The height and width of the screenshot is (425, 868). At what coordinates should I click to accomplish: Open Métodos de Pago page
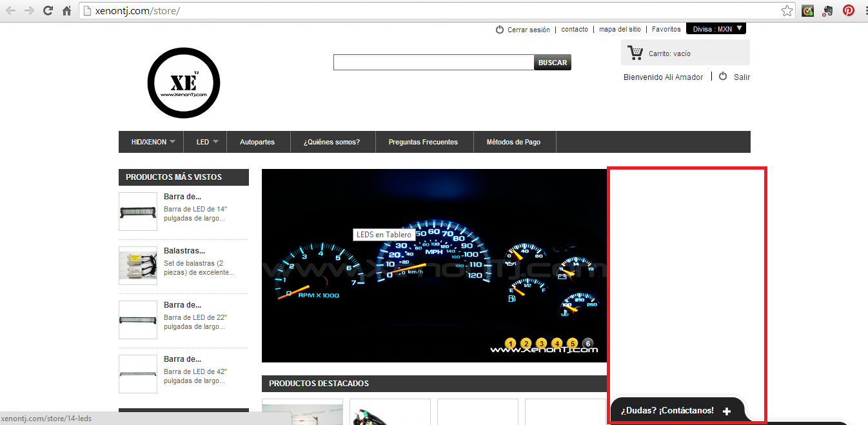pos(513,142)
